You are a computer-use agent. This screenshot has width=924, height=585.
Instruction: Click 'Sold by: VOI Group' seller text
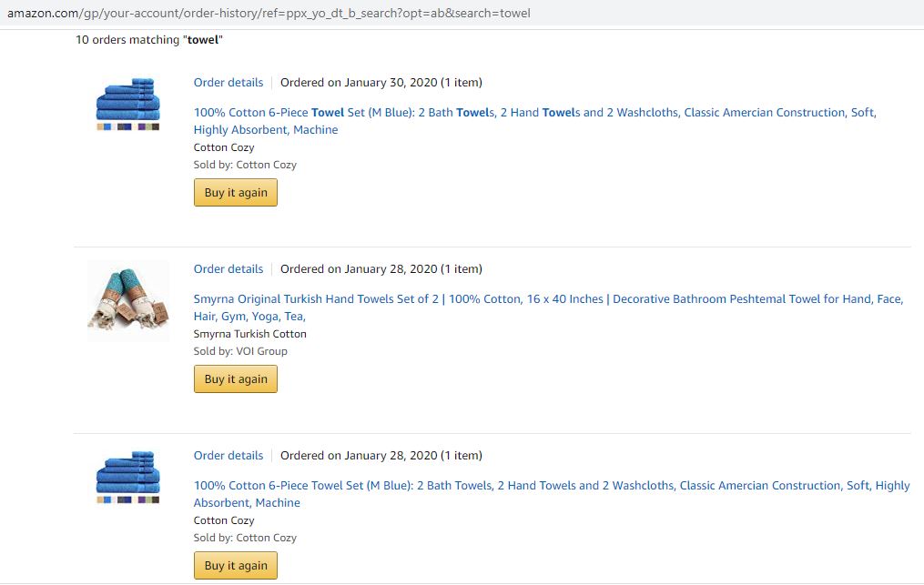pyautogui.click(x=240, y=351)
